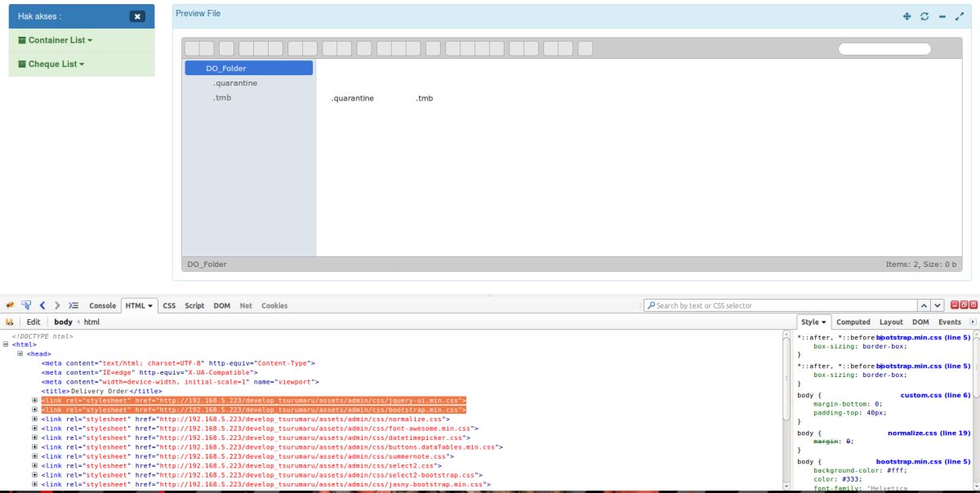Switch side panel to Layout tab
The image size is (980, 493).
[x=891, y=322]
